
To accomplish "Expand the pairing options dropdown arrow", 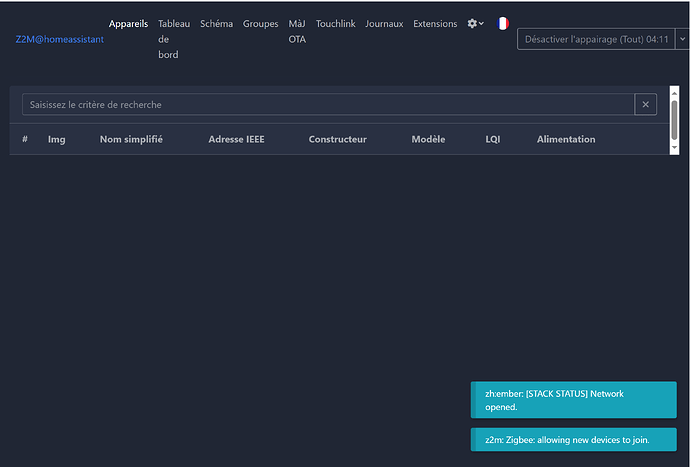I will (x=683, y=39).
